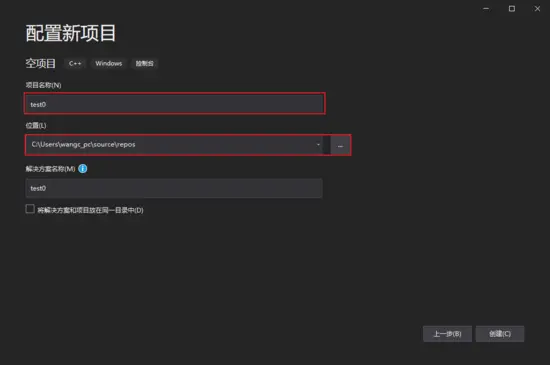Click the 项目名称(N) label
This screenshot has width=550, height=365.
click(x=43, y=85)
